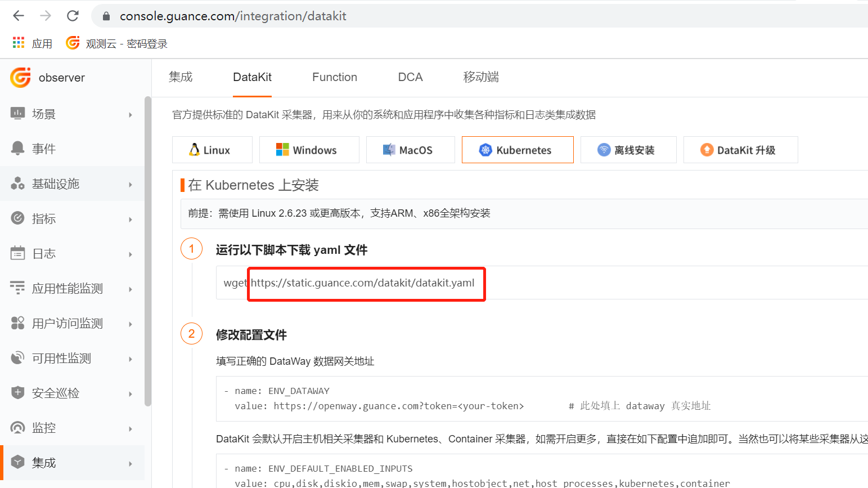
Task: Click the MacOS Finder icon
Action: pyautogui.click(x=389, y=150)
